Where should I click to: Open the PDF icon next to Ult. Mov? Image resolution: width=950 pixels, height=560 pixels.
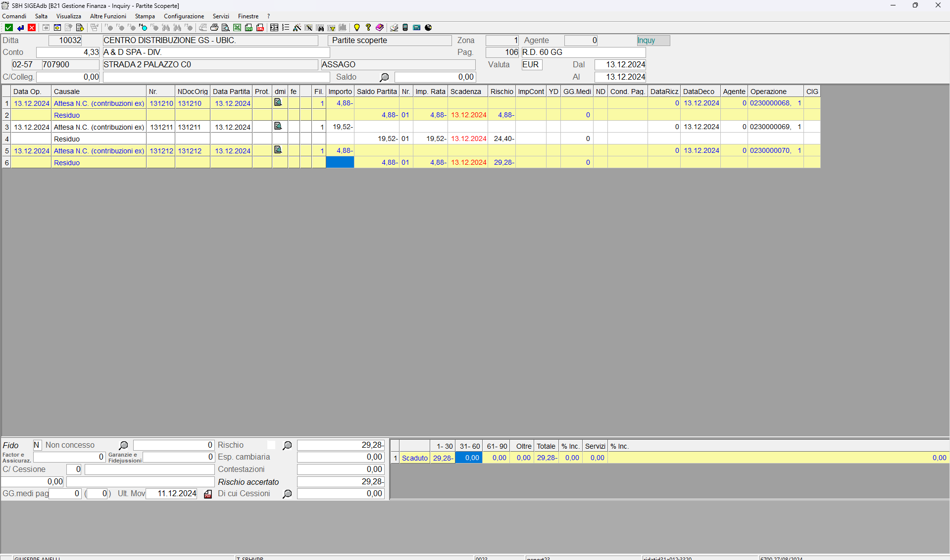208,494
